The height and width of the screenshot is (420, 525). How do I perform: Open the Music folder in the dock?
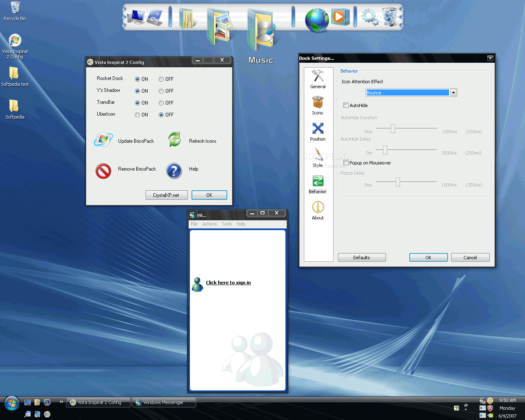click(261, 30)
